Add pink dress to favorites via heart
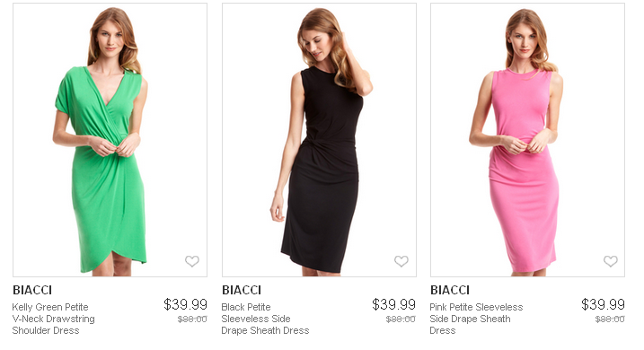The height and width of the screenshot is (350, 644). coord(611,261)
